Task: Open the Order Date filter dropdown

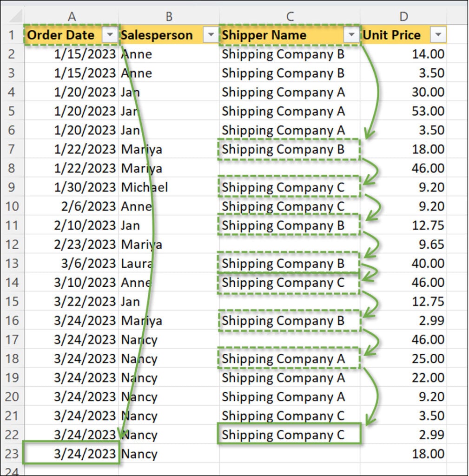Action: coord(110,35)
